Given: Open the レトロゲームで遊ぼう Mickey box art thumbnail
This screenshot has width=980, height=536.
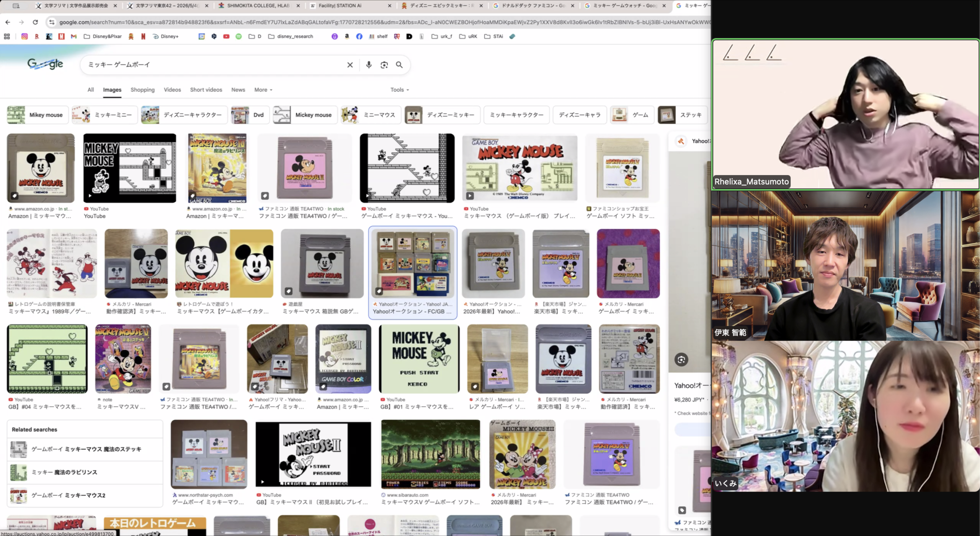Looking at the screenshot, I should point(224,264).
